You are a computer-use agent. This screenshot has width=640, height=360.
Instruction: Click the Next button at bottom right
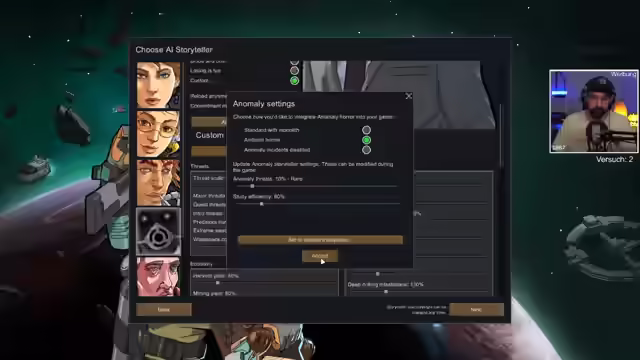[x=476, y=309]
